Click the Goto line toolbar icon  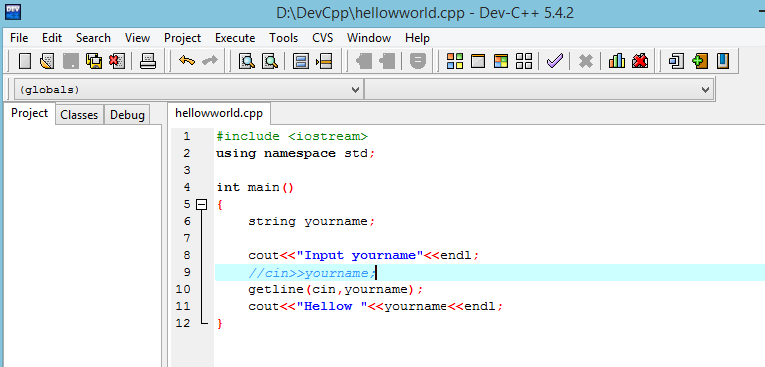click(324, 61)
